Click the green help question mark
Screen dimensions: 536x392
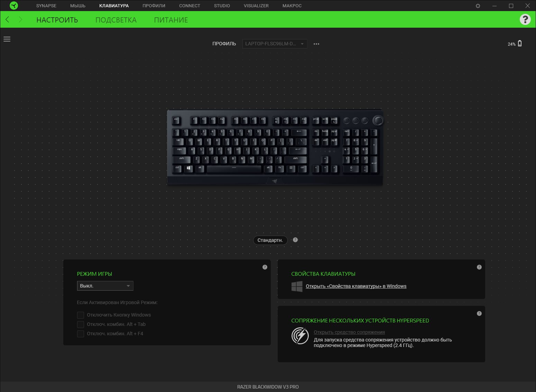point(525,19)
